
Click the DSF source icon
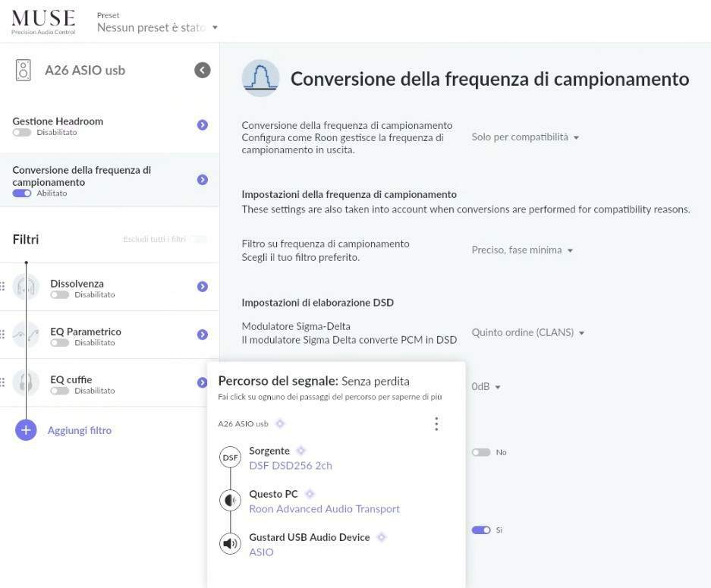tap(229, 458)
